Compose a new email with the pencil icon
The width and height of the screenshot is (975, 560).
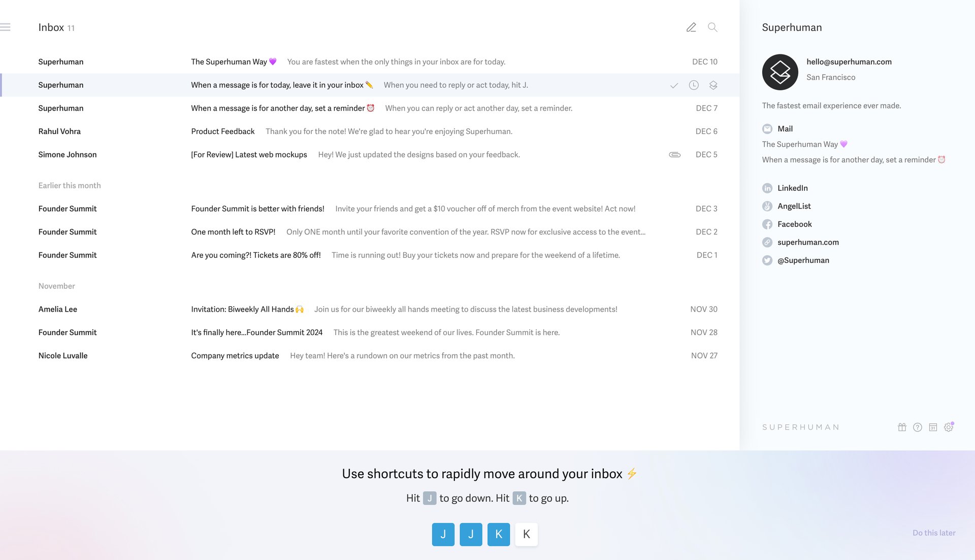[691, 27]
